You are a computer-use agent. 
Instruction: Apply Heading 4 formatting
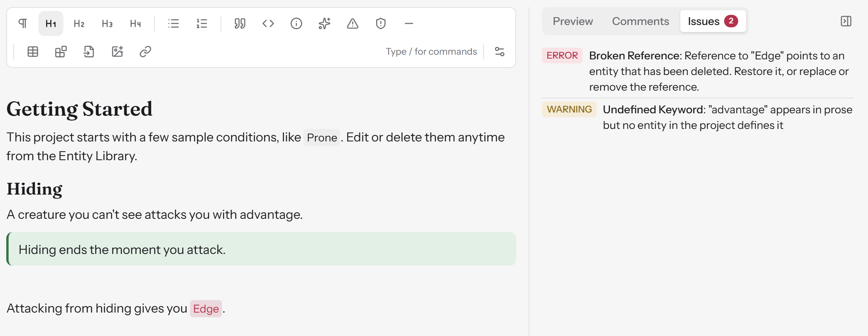(135, 23)
